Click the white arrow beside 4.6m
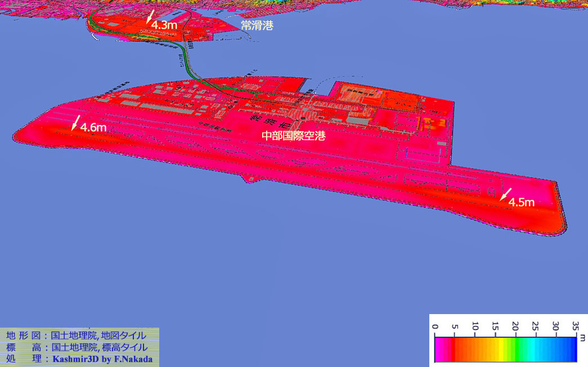 pos(75,122)
